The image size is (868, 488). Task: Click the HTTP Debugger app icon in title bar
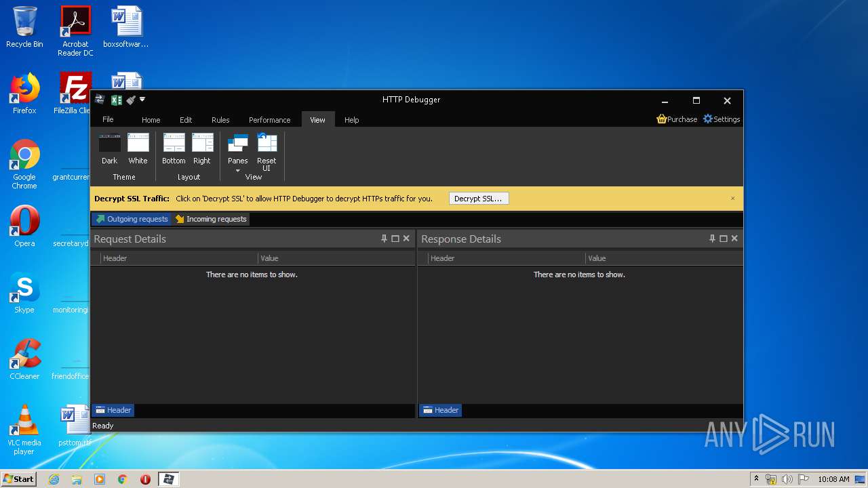(100, 100)
